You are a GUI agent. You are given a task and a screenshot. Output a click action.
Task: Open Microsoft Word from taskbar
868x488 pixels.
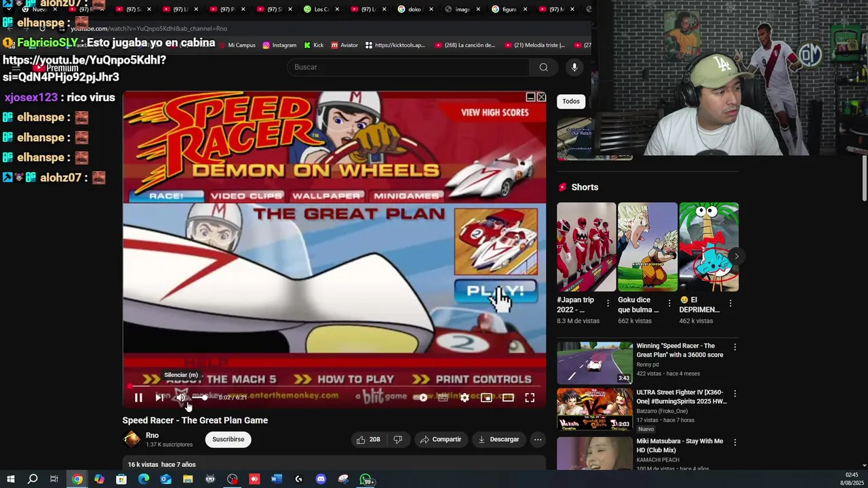pos(277,479)
